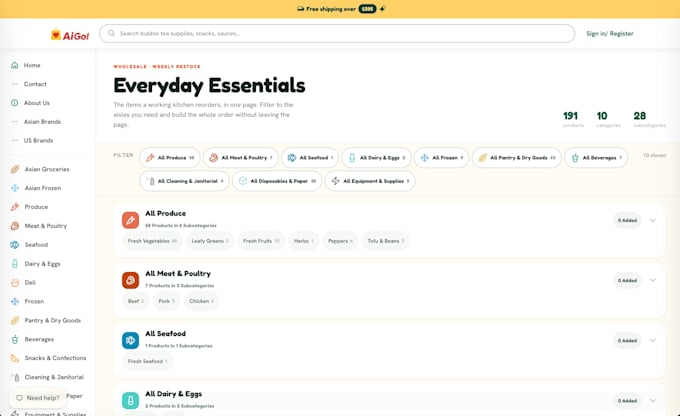Viewport: 680px width, 416px height.
Task: Select the Peppers subcategory chip
Action: 340,241
